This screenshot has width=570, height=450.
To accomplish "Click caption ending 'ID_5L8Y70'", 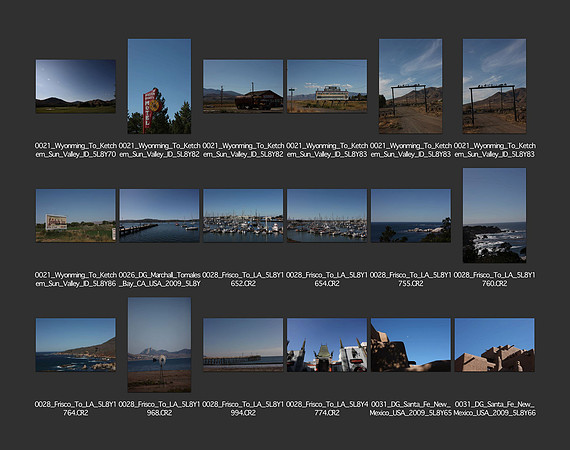I will (76, 150).
